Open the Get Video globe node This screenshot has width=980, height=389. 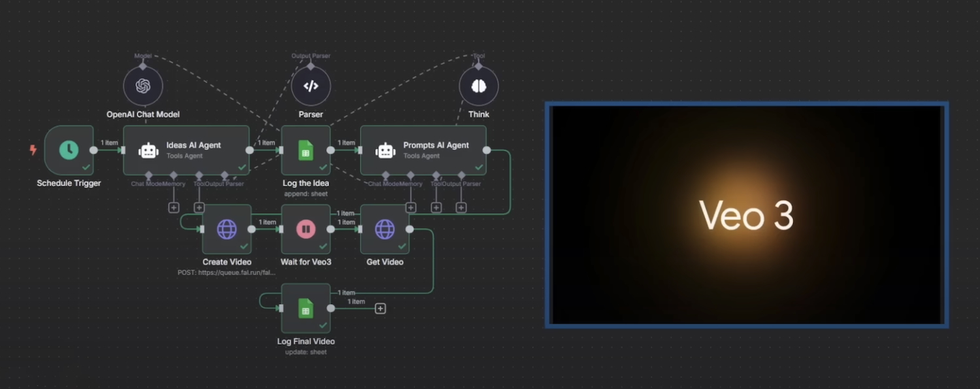click(x=385, y=229)
